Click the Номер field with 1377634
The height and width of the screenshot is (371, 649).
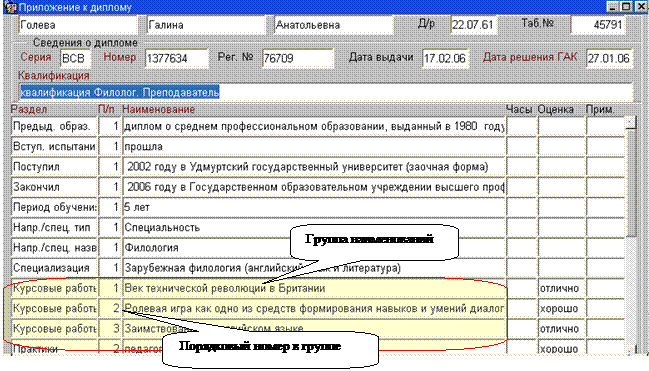[177, 58]
